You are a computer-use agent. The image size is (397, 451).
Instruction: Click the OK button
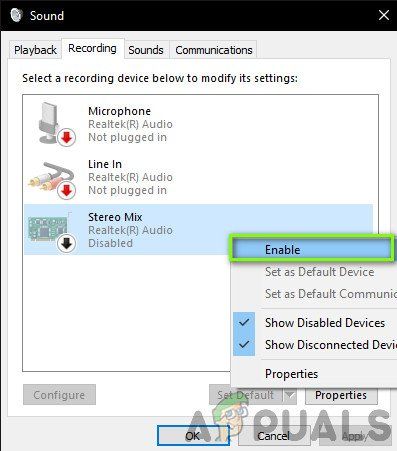point(193,436)
